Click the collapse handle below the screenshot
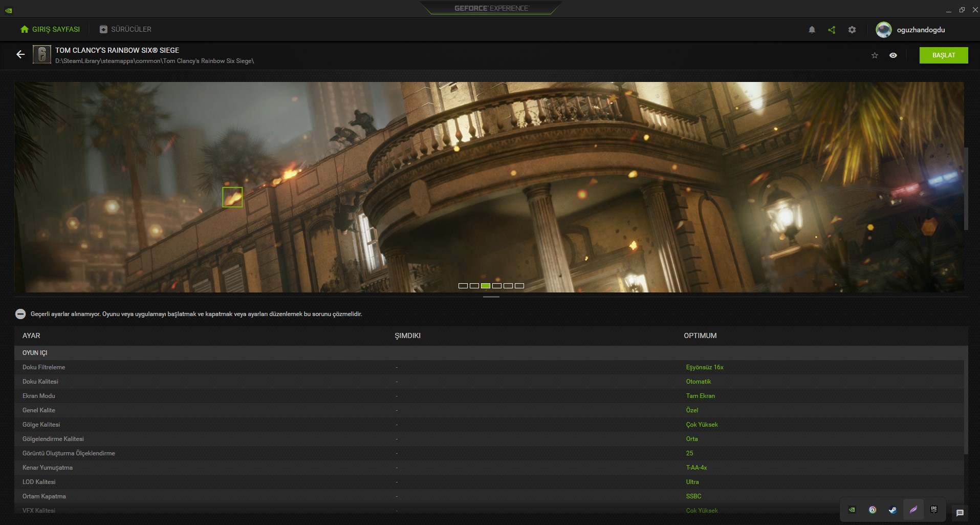Viewport: 980px width, 525px height. click(x=491, y=297)
